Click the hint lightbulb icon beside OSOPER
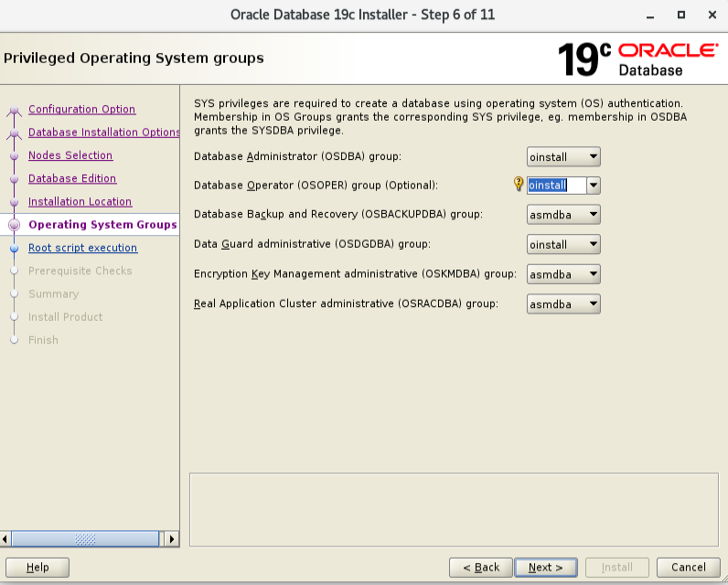The width and height of the screenshot is (728, 585). coord(519,185)
